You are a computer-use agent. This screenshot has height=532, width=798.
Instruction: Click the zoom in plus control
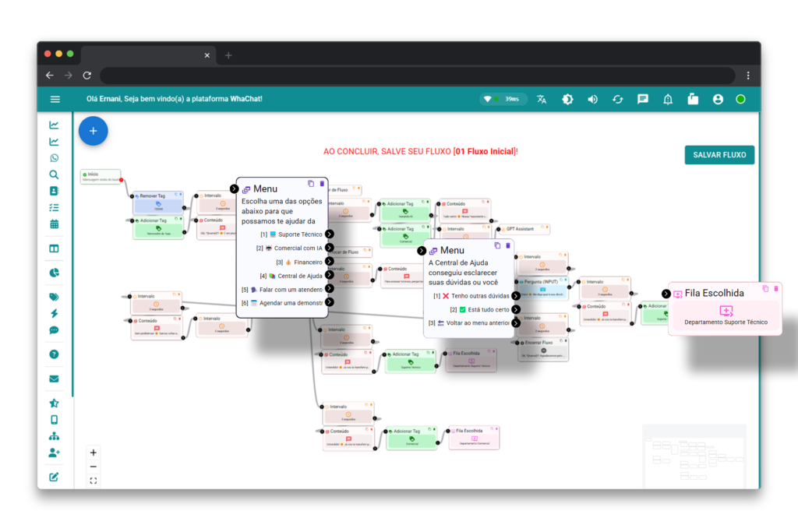(94, 453)
